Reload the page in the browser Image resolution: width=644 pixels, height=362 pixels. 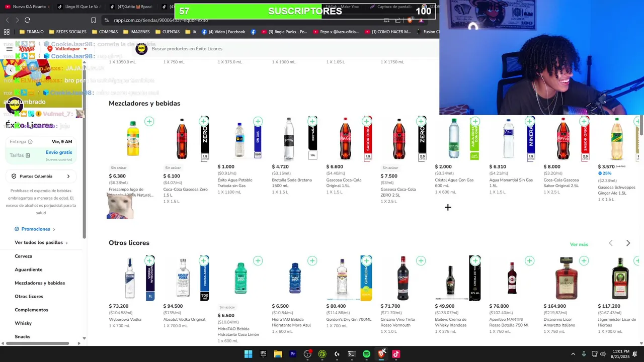click(x=27, y=20)
